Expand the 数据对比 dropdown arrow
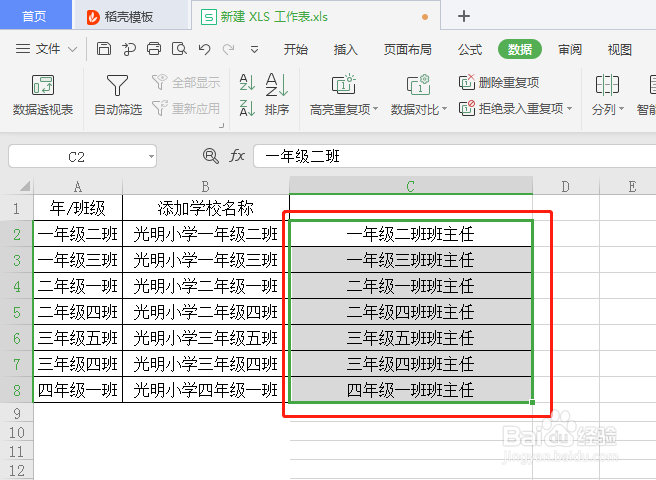 444,109
